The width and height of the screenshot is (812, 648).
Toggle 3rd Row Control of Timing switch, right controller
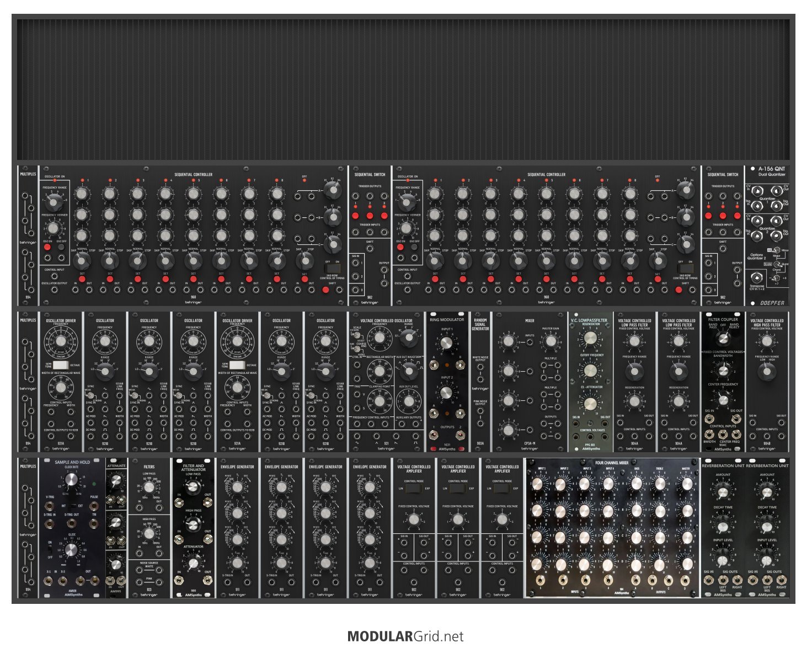coord(685,269)
